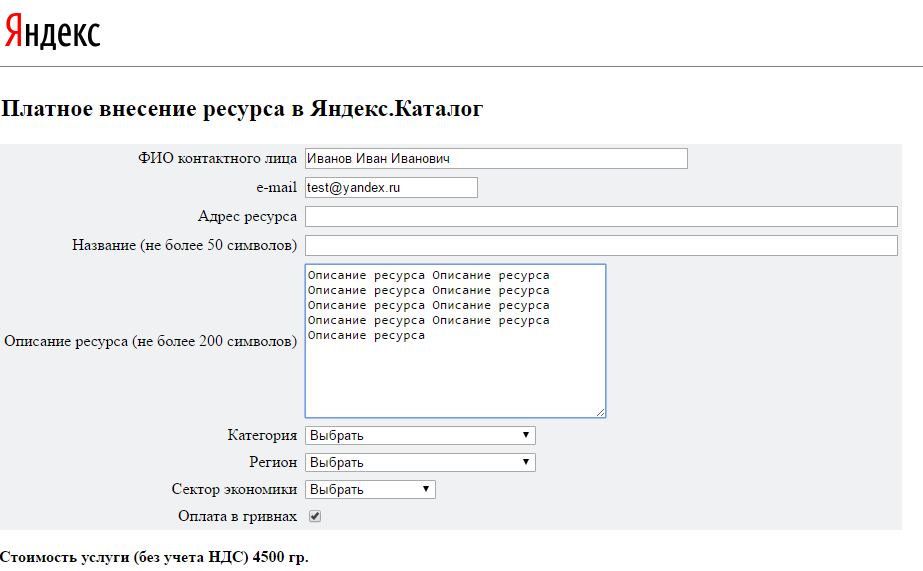The width and height of the screenshot is (923, 571).
Task: Click the 'Оплата в гривнах' label
Action: pos(238,516)
